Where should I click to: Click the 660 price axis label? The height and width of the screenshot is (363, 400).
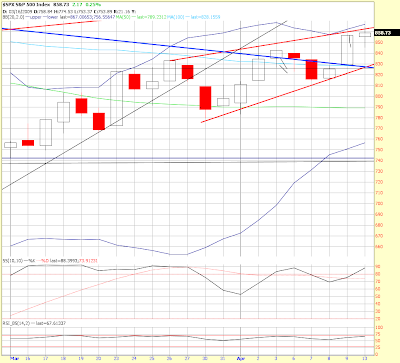click(x=379, y=247)
